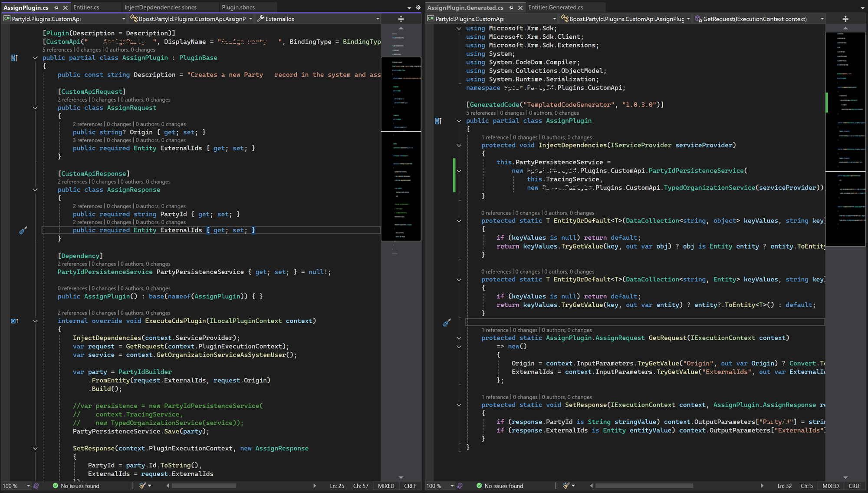Collapse the second EntityOrDefault method
The image size is (868, 493).
click(x=459, y=279)
